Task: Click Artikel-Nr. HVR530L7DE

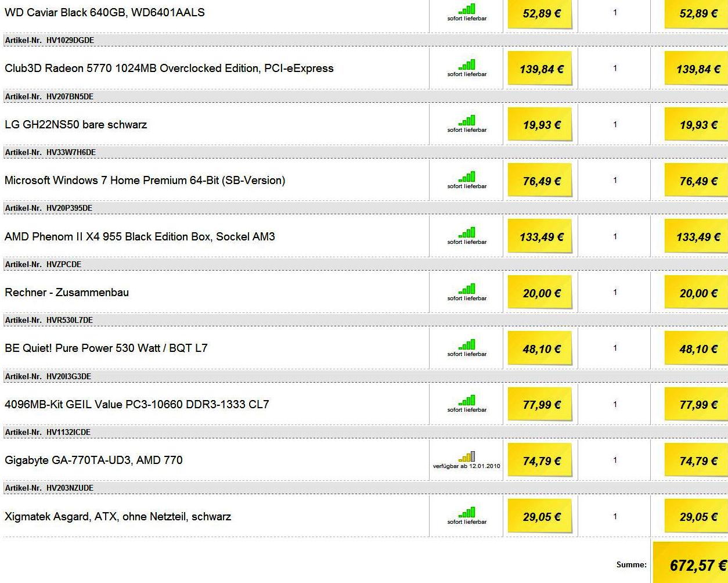Action: click(x=49, y=320)
